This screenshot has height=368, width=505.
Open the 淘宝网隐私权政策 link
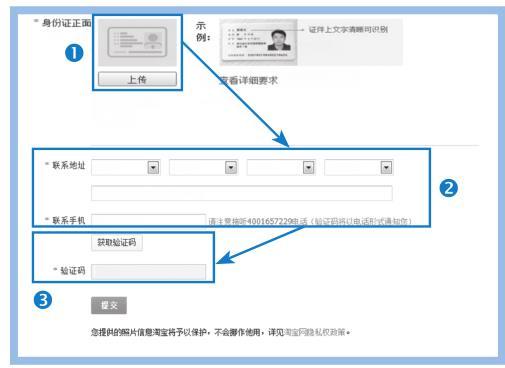(x=314, y=332)
